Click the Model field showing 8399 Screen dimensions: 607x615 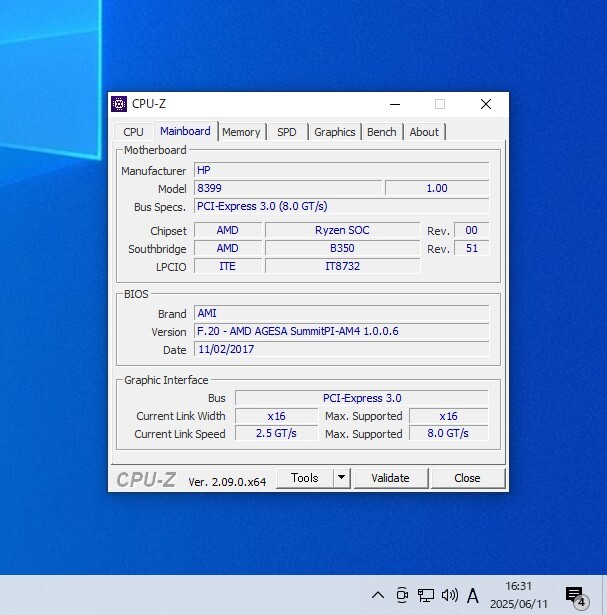tap(288, 188)
